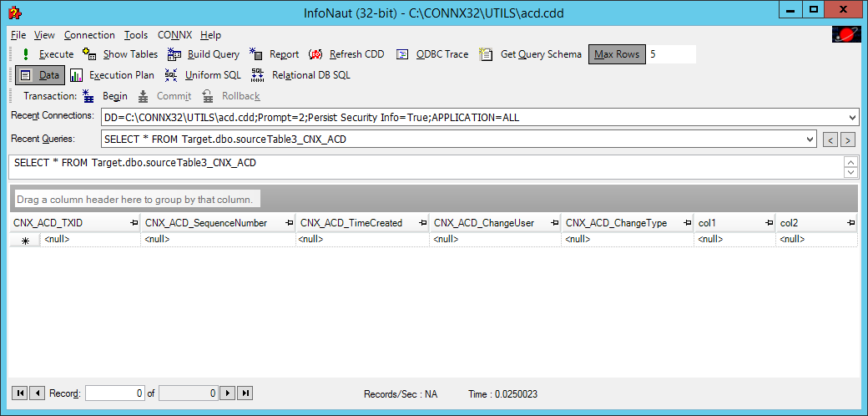Click the InfoNaut app icon in title bar
This screenshot has width=868, height=416.
click(16, 13)
